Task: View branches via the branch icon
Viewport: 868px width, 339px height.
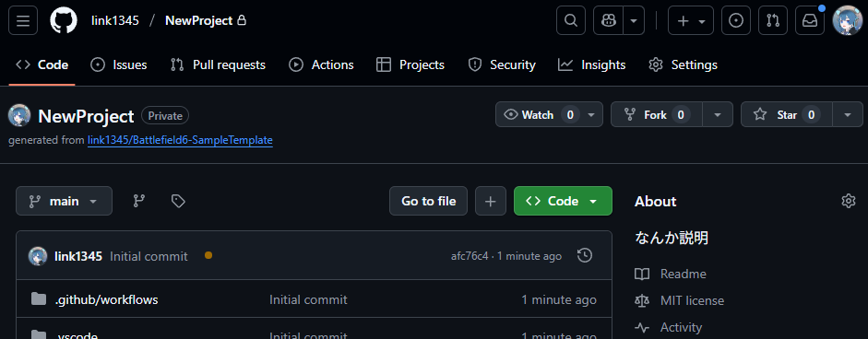Action: click(139, 201)
